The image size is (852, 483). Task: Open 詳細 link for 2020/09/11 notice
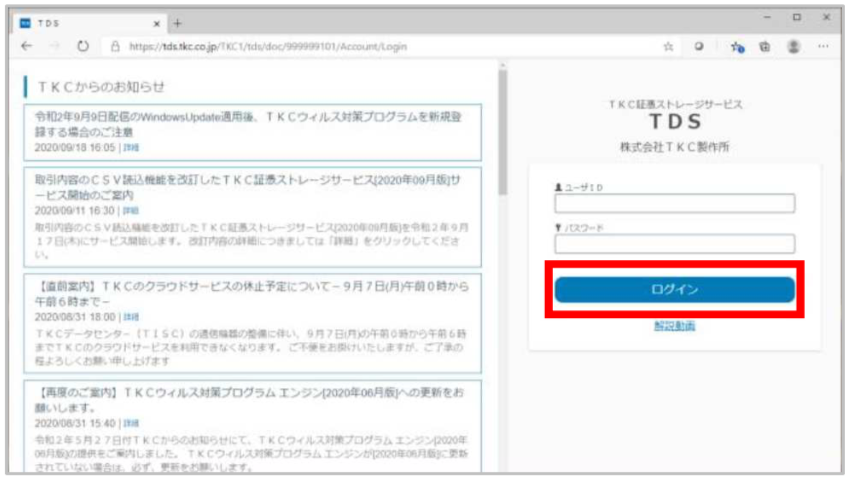(x=130, y=211)
